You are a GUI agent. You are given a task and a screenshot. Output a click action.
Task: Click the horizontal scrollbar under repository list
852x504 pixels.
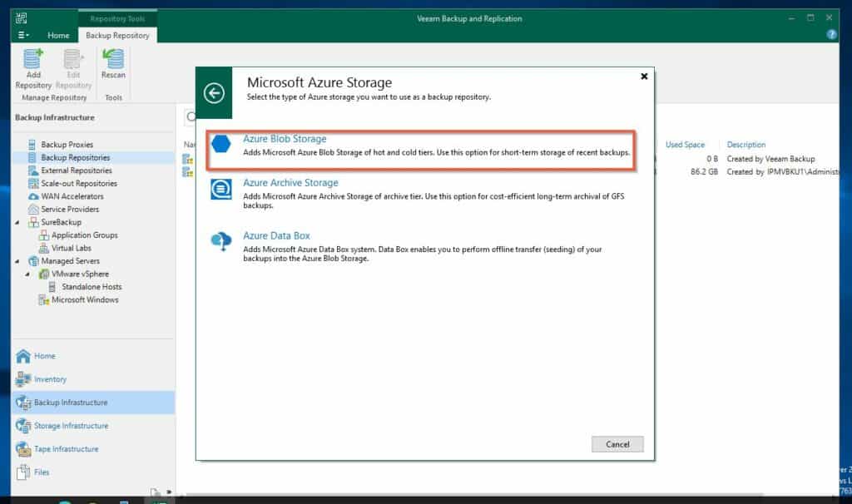(473, 495)
